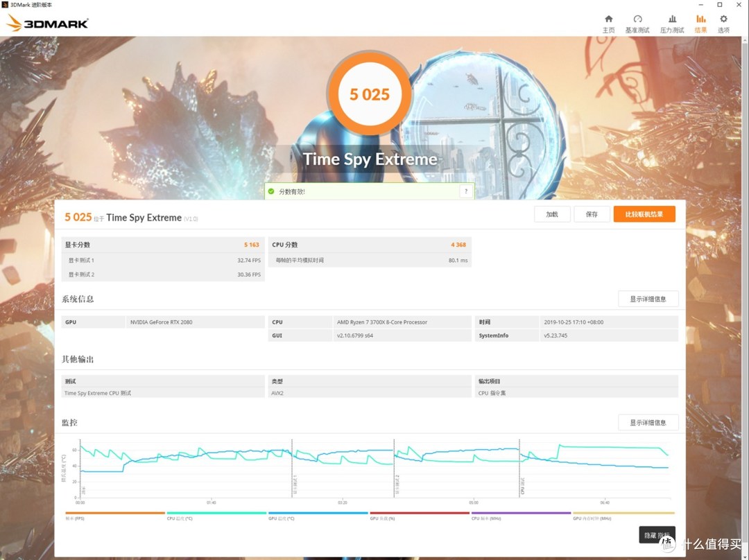The width and height of the screenshot is (749, 560).
Task: Click the NVIDIA GeForce RTX 2080 value
Action: [161, 322]
